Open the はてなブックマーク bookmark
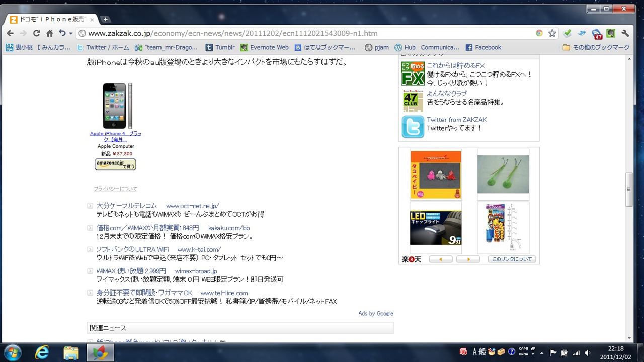The image size is (644, 362). pyautogui.click(x=325, y=47)
